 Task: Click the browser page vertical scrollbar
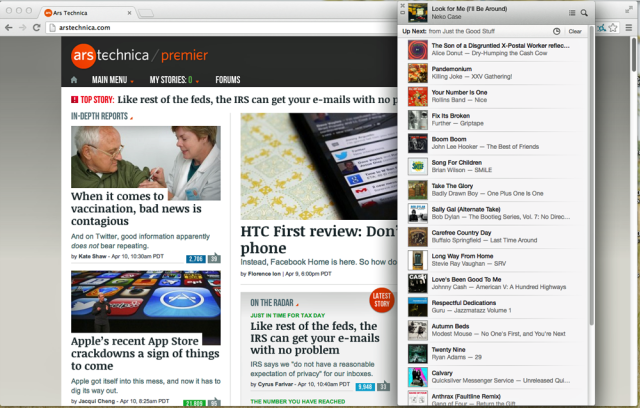(636, 55)
